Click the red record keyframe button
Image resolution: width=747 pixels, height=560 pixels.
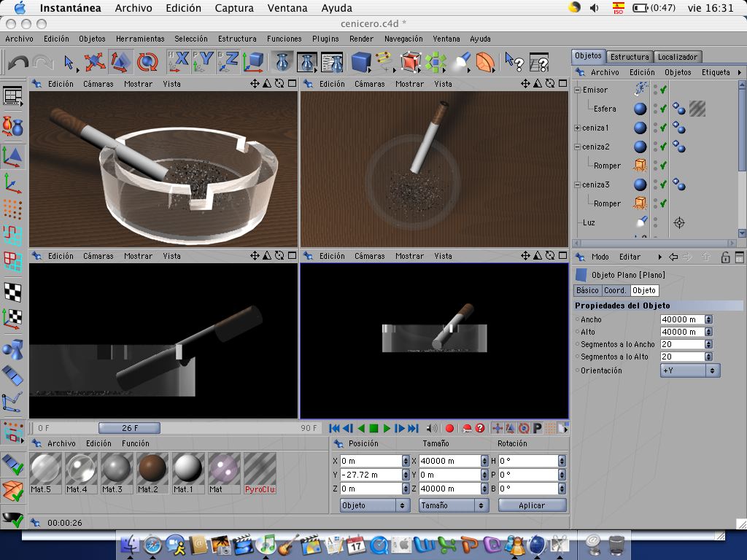[449, 428]
